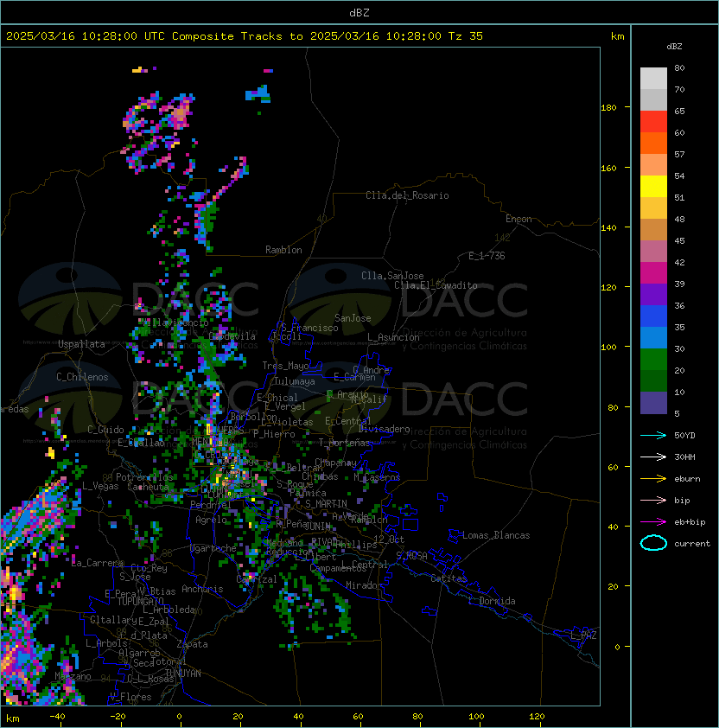Click the 'La_Carrera' map label
The height and width of the screenshot is (728, 719).
(98, 563)
